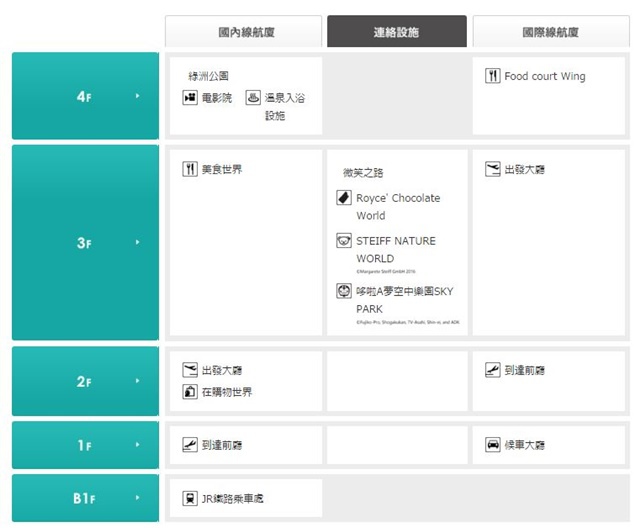
Task: Click the arrival plane icon on international 2F
Action: click(493, 370)
